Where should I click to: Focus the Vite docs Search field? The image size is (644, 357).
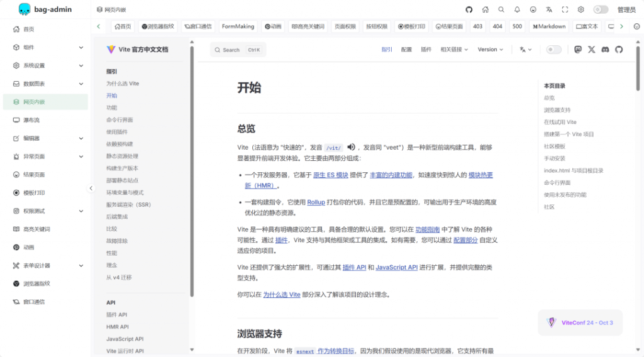(x=238, y=50)
